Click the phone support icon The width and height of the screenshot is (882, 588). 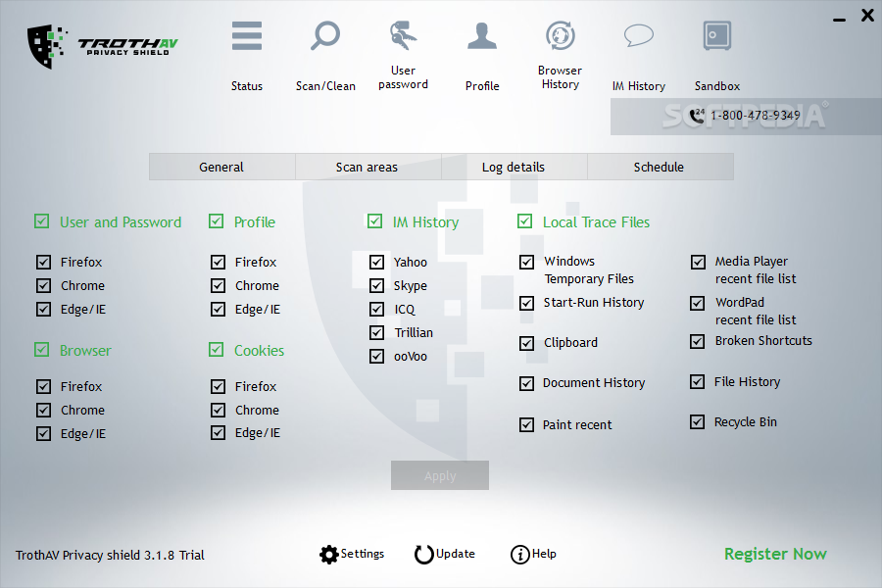click(x=697, y=116)
